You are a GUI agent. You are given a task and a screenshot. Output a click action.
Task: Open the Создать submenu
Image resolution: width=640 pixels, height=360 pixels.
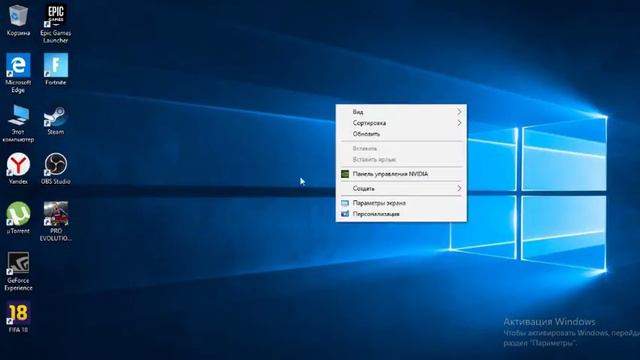coord(401,189)
